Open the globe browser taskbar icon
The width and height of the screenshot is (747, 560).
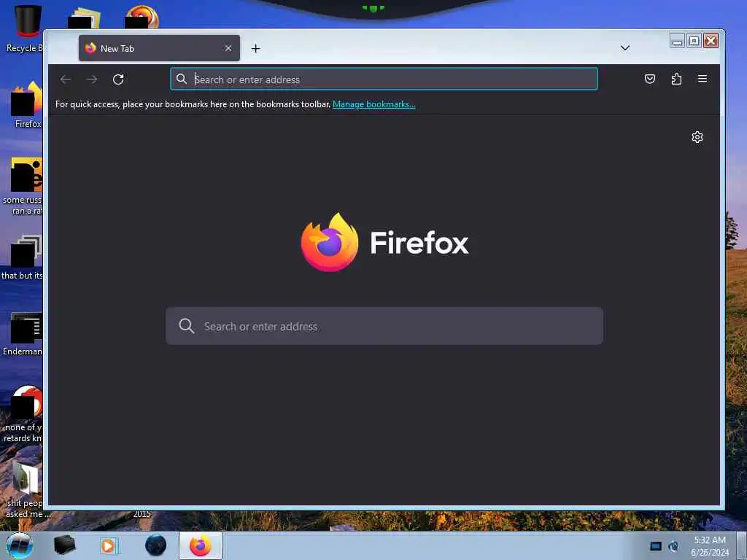point(156,545)
